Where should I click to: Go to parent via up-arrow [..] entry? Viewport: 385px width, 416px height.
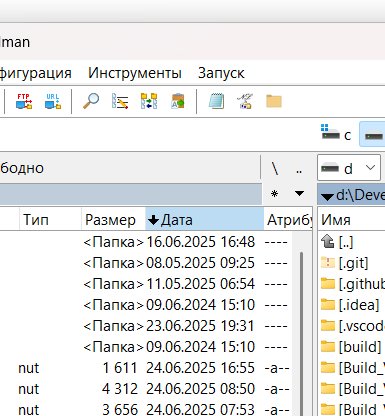click(337, 242)
